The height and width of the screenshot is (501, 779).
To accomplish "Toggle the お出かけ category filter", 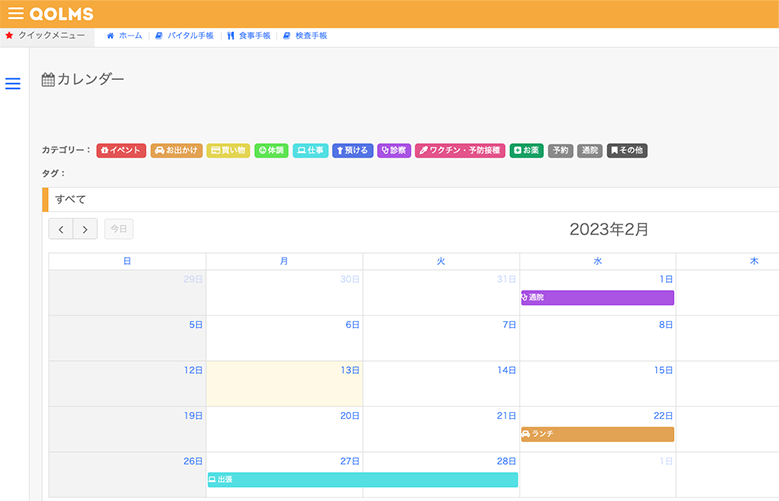I will point(176,150).
